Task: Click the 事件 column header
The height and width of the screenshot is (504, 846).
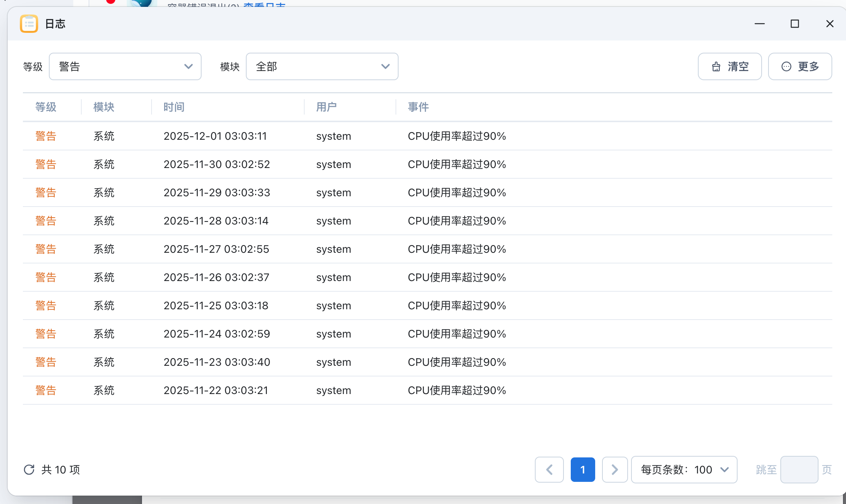Action: (x=418, y=107)
